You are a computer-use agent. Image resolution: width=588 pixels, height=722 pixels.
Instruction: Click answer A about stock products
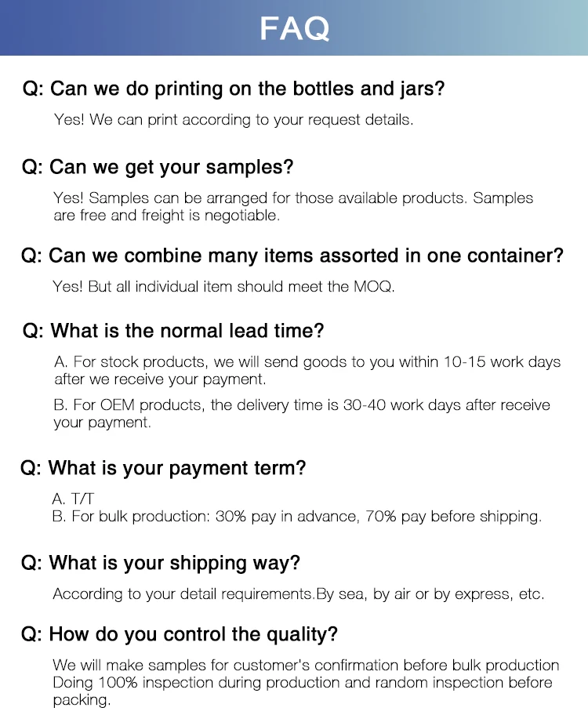tap(307, 362)
